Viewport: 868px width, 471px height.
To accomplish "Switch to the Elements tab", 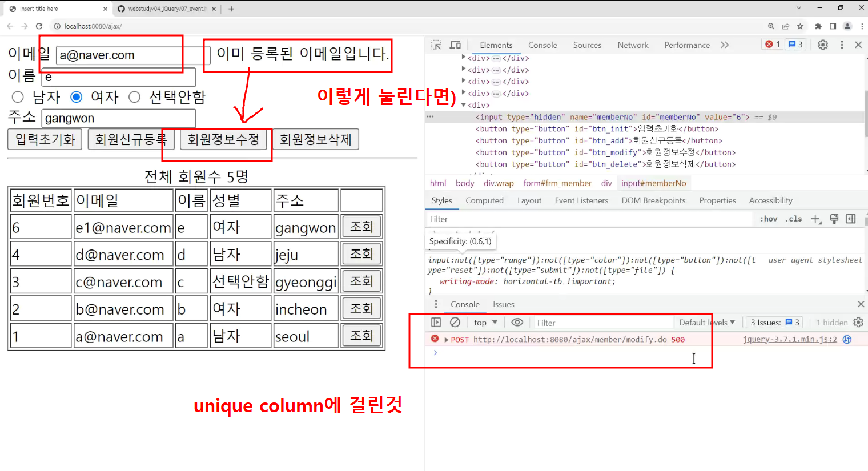I will [496, 45].
